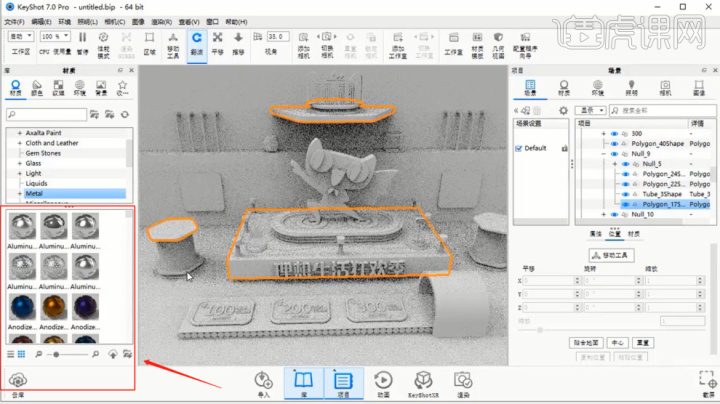Hide Null_9 via its eye icon
Image resolution: width=720 pixels, height=404 pixels.
(x=614, y=154)
